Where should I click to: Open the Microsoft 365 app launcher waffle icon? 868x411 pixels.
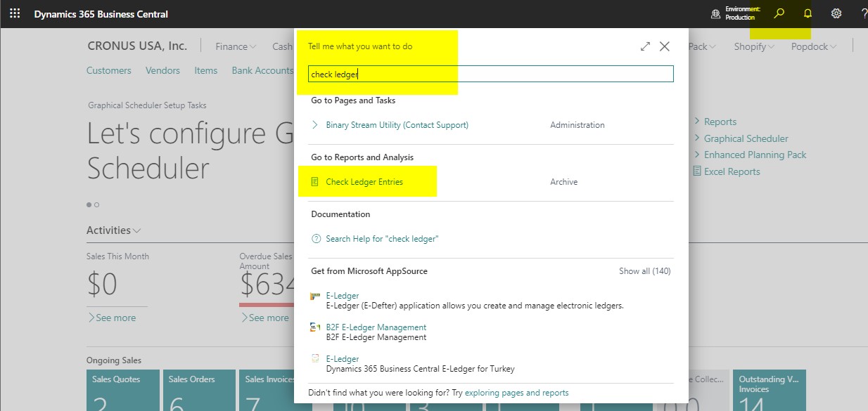[14, 13]
